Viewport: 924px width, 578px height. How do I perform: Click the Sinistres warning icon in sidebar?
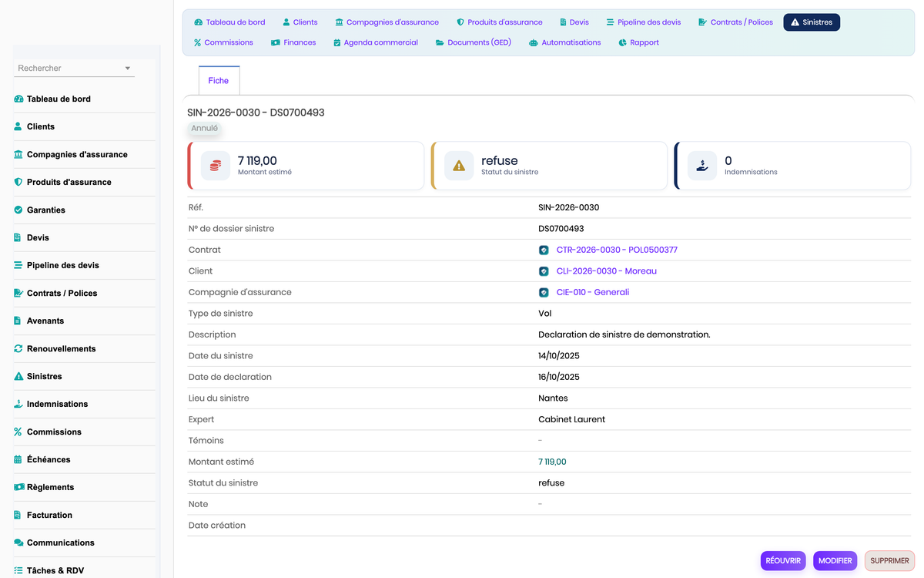point(18,376)
